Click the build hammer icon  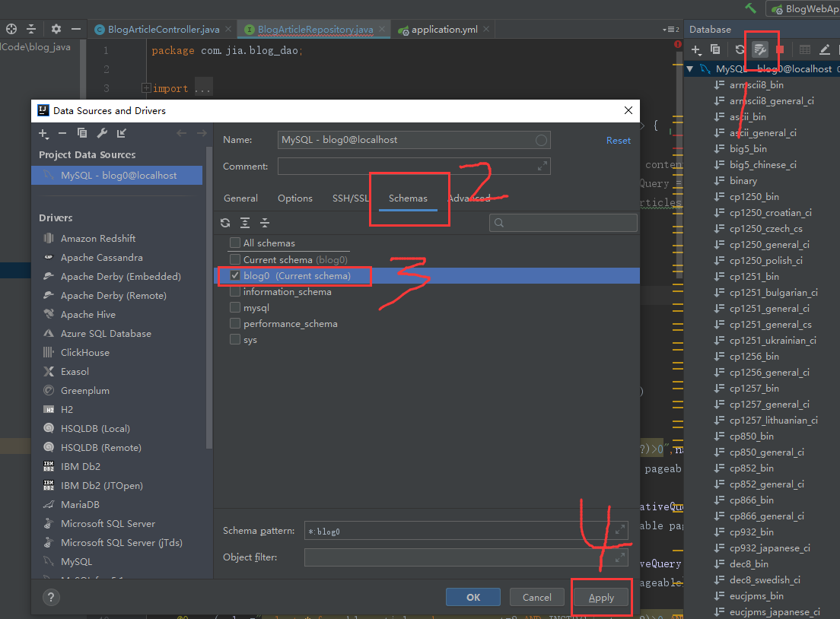[750, 8]
